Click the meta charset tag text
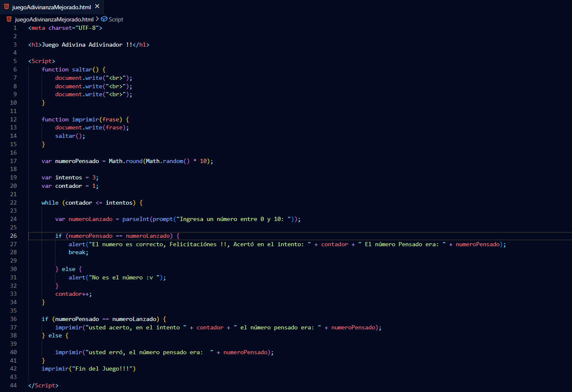This screenshot has height=392, width=572. tap(65, 28)
